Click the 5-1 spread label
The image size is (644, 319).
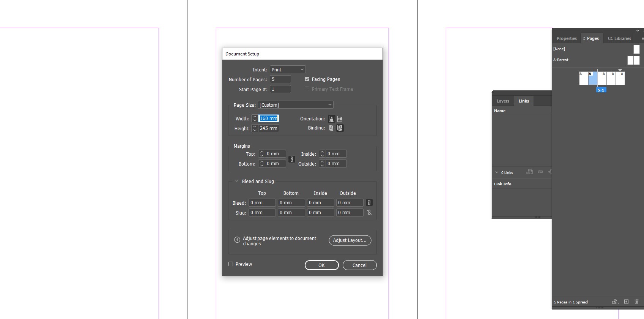point(601,90)
